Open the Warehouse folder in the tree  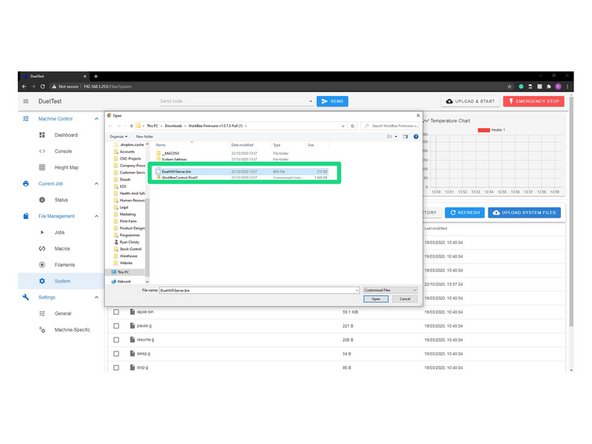pos(128,256)
